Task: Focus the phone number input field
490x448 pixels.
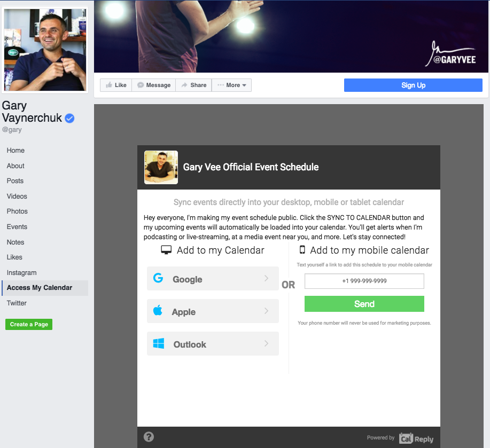Action: [x=364, y=281]
